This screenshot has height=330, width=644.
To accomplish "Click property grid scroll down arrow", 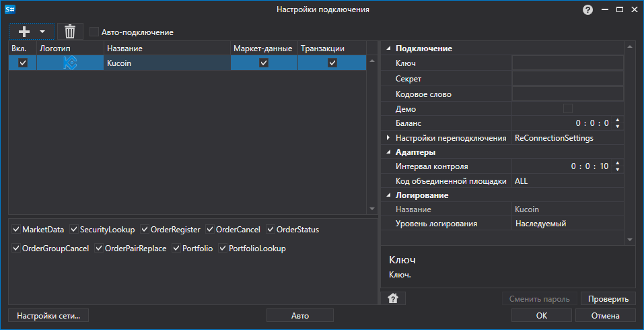I will pos(630,239).
